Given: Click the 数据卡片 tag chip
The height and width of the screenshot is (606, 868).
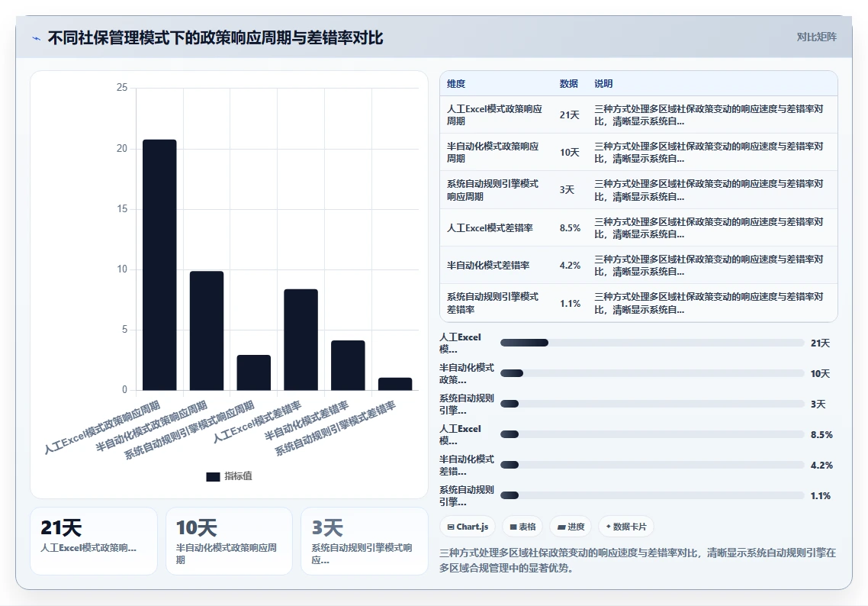Looking at the screenshot, I should coord(626,527).
